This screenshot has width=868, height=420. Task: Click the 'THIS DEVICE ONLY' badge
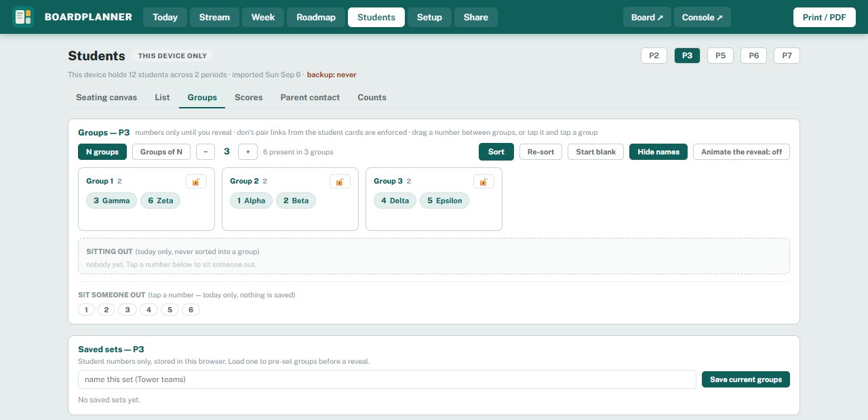(172, 56)
